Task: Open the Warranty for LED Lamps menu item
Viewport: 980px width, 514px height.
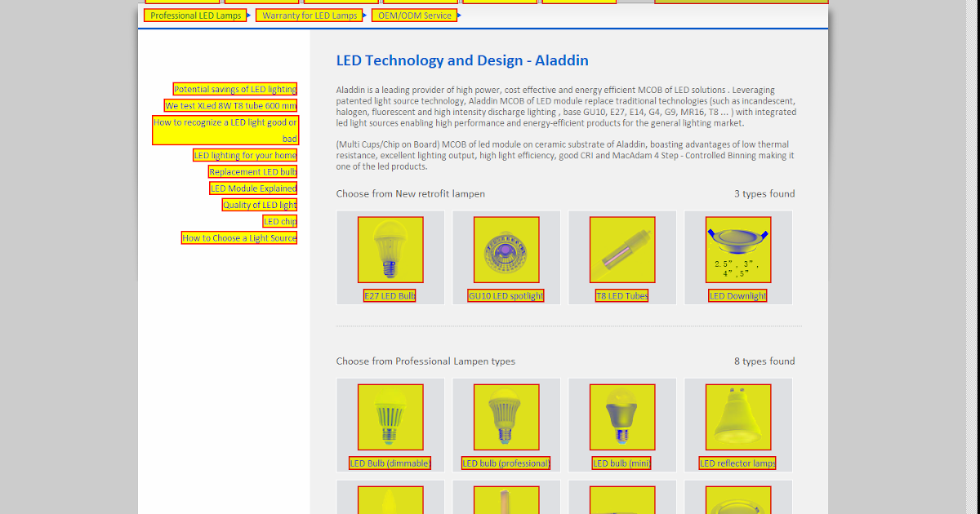Action: coord(310,16)
